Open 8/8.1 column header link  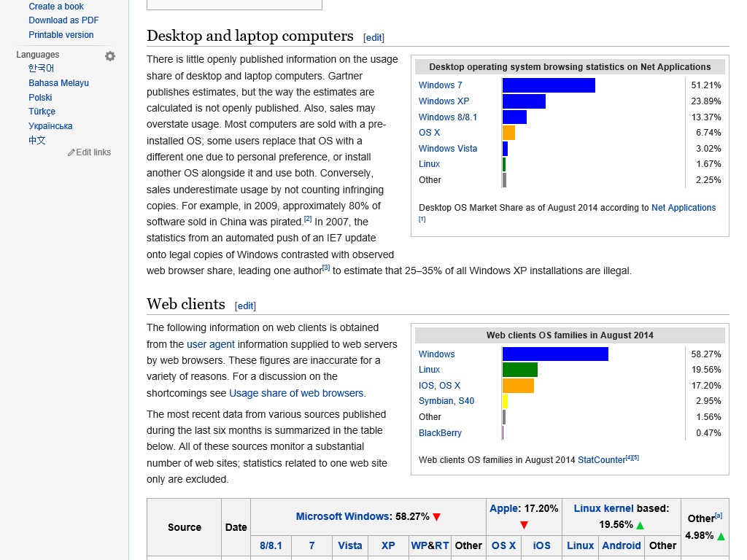point(271,545)
